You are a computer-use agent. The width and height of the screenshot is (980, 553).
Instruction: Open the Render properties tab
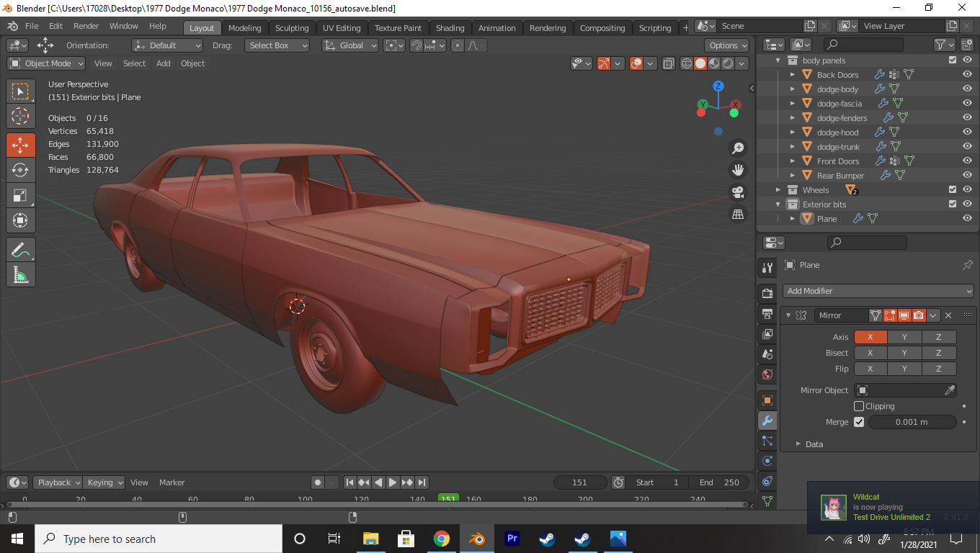pyautogui.click(x=767, y=294)
